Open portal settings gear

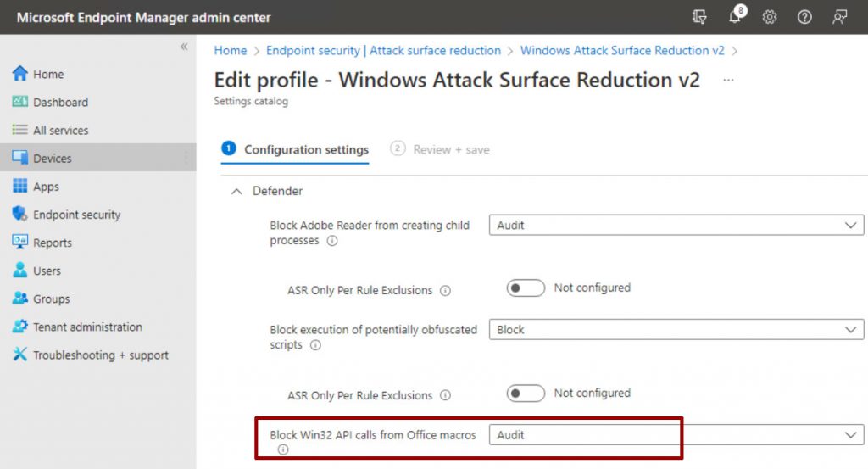tap(770, 17)
